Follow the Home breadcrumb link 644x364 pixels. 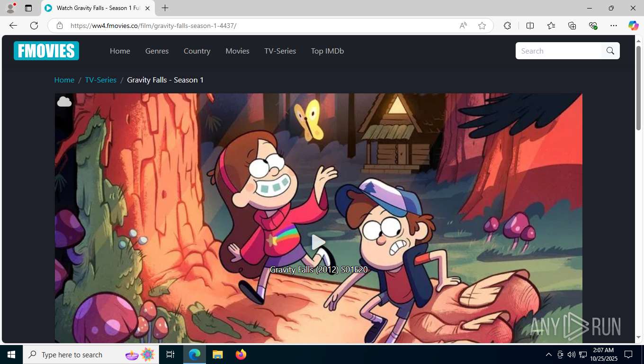pos(64,80)
